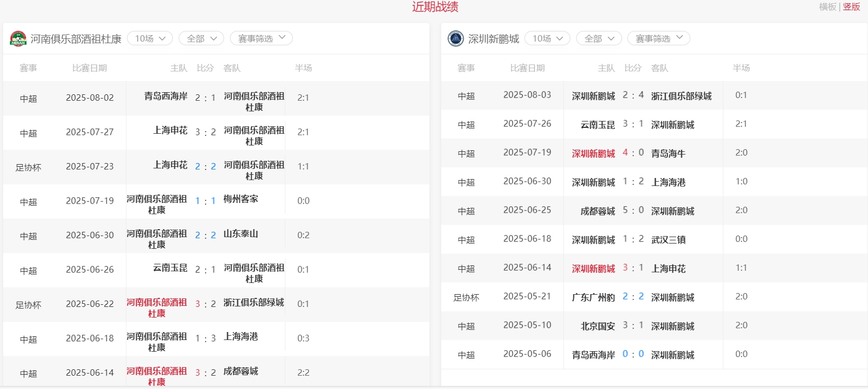Expand the 全部 filter for Shenzhen team
Image resolution: width=868 pixels, height=389 pixels.
click(599, 38)
